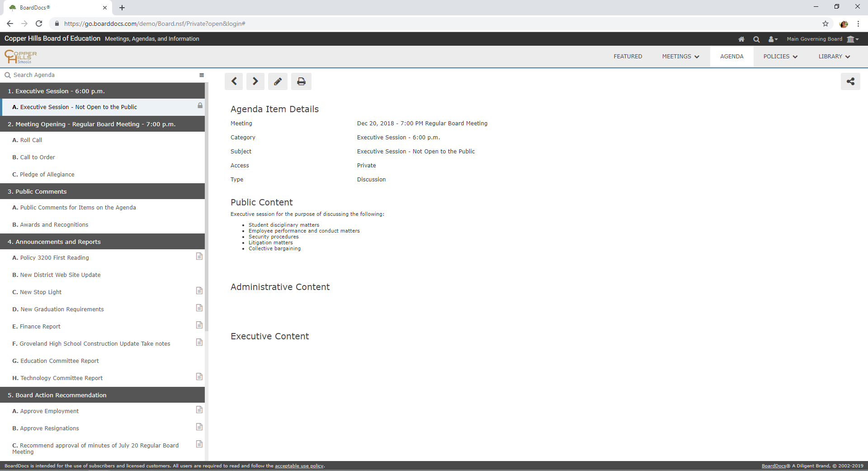Open the New Stop Light item
The width and height of the screenshot is (868, 471).
point(102,292)
